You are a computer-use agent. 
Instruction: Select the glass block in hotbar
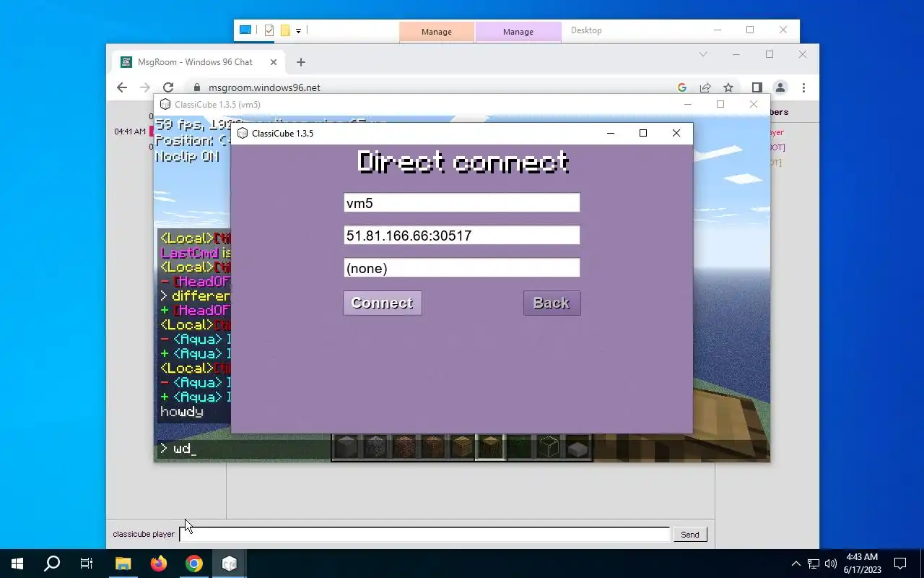tap(548, 447)
